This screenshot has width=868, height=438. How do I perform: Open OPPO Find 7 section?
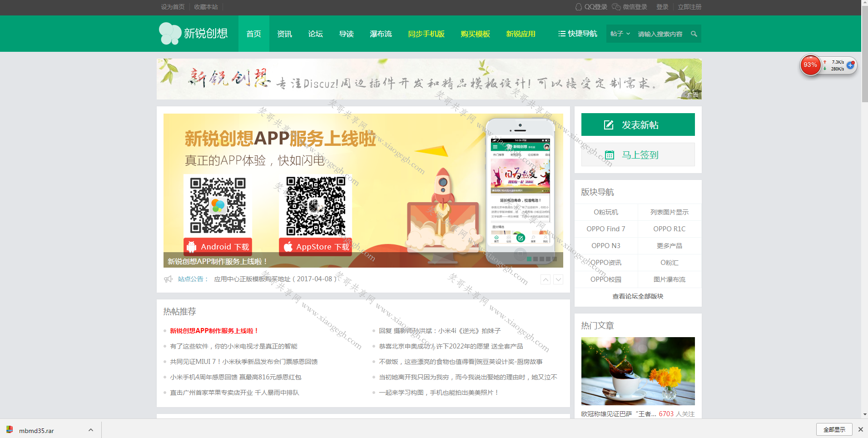click(x=606, y=229)
